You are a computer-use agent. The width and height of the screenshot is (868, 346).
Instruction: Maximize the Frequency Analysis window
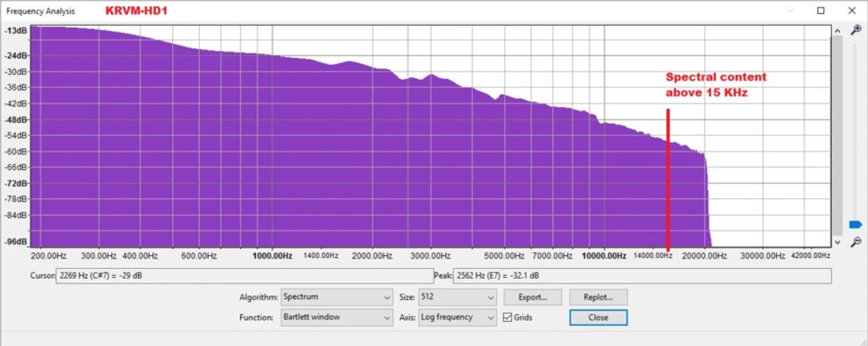[820, 10]
